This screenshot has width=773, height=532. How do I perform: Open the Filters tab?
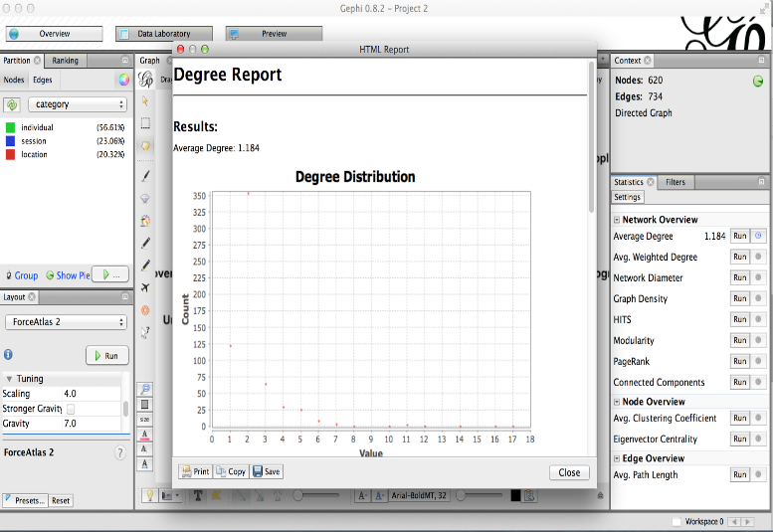tap(676, 182)
